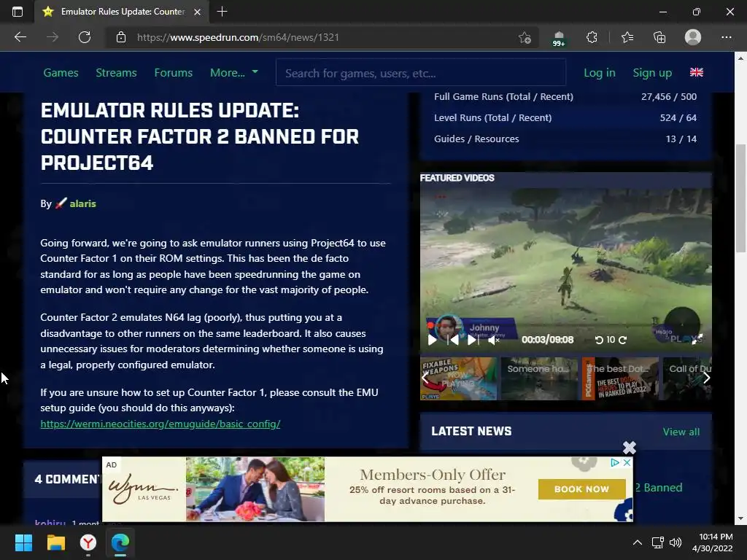Sign up for an account
This screenshot has height=560, width=747.
click(652, 72)
